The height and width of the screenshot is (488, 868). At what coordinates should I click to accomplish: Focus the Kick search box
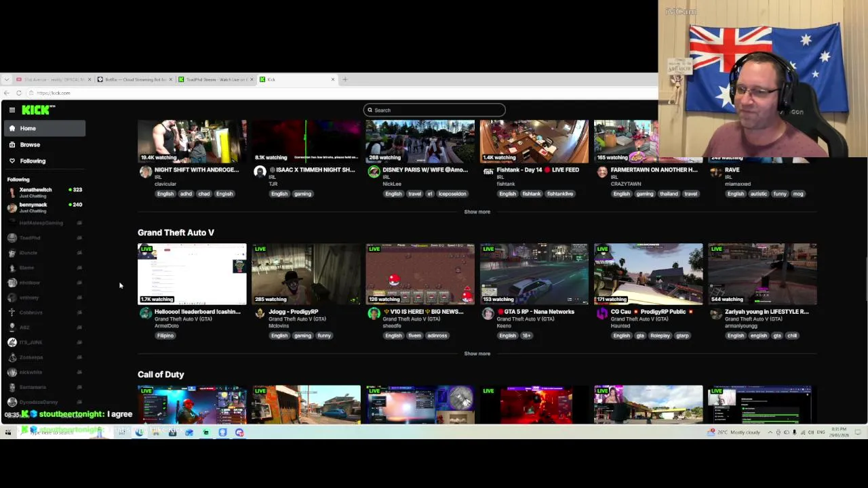435,110
